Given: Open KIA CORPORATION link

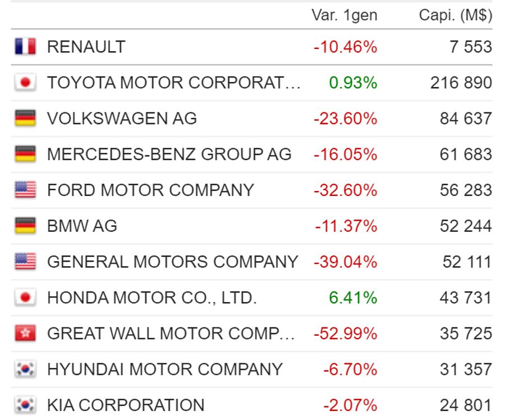Looking at the screenshot, I should coord(126,405).
